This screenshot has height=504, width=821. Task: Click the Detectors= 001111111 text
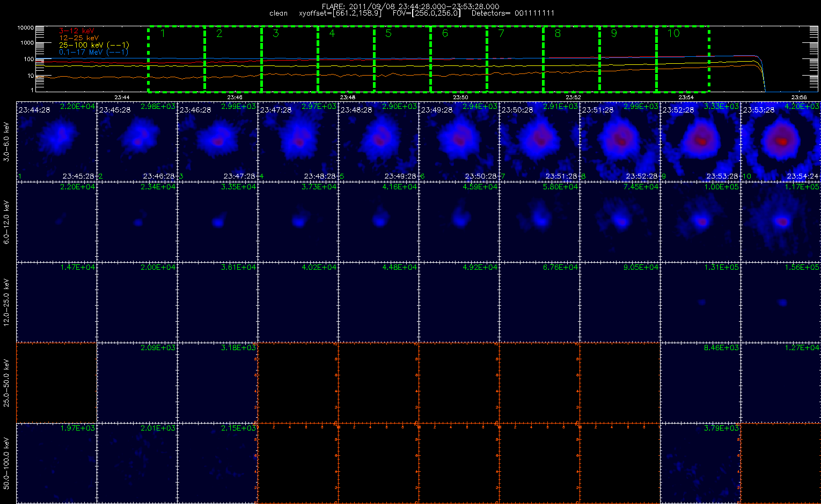[513, 13]
